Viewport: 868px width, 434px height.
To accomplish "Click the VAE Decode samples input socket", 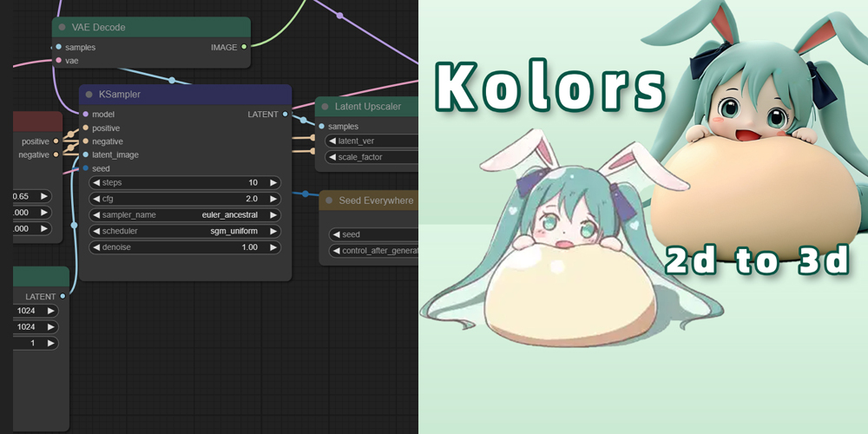I will click(59, 47).
